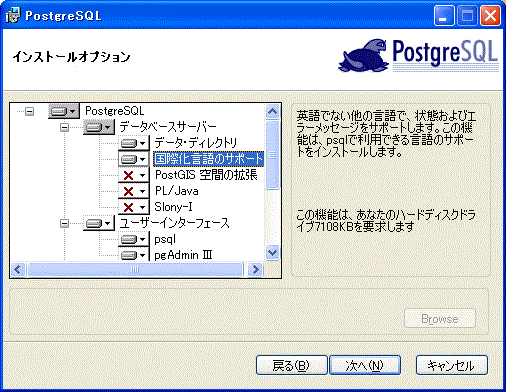Select the データ・ディレクトリ tree item
Image resolution: width=506 pixels, height=392 pixels.
pos(196,143)
